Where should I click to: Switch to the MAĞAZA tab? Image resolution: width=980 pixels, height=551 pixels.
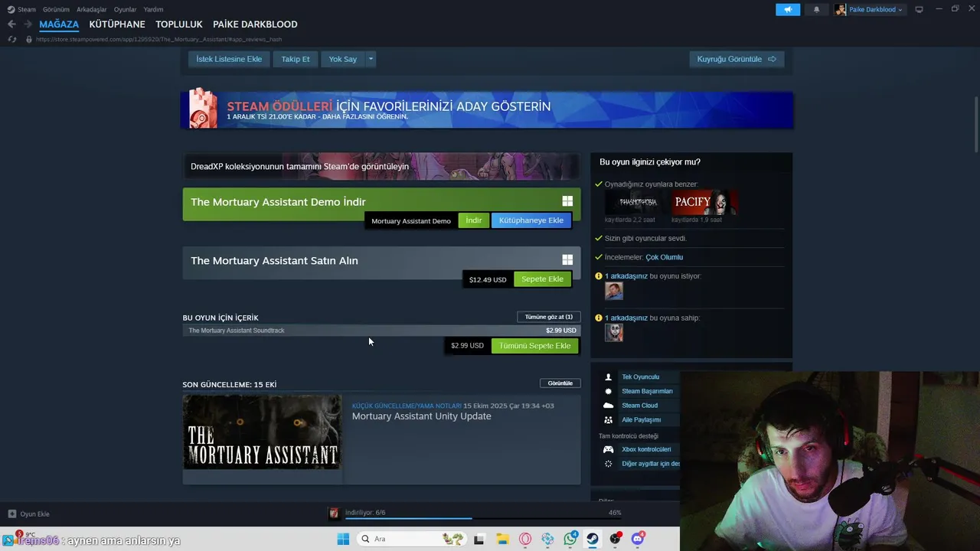point(59,24)
